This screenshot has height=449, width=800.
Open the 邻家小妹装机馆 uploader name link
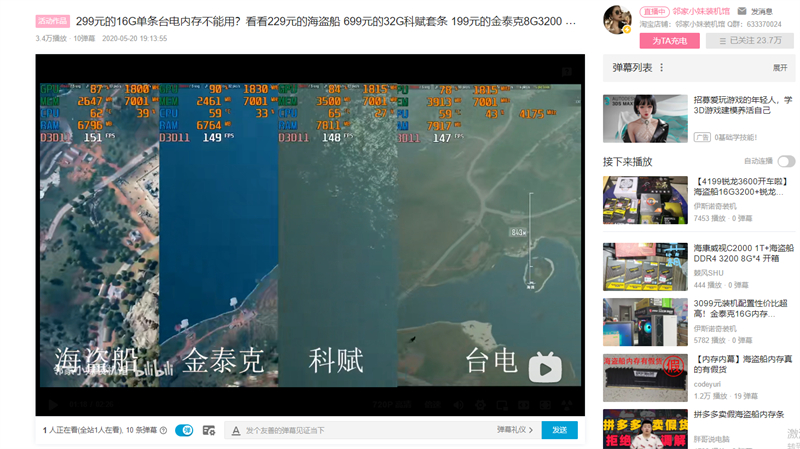pyautogui.click(x=701, y=11)
